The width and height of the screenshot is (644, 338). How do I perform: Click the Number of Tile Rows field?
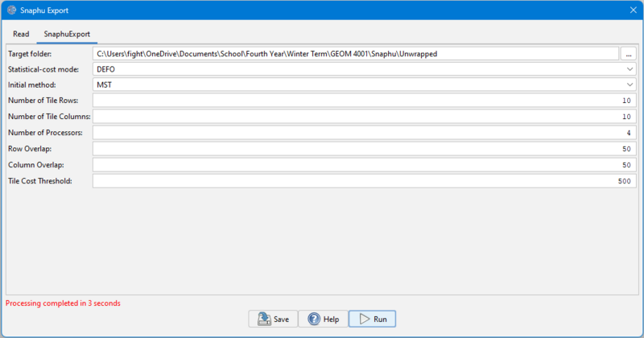click(364, 101)
